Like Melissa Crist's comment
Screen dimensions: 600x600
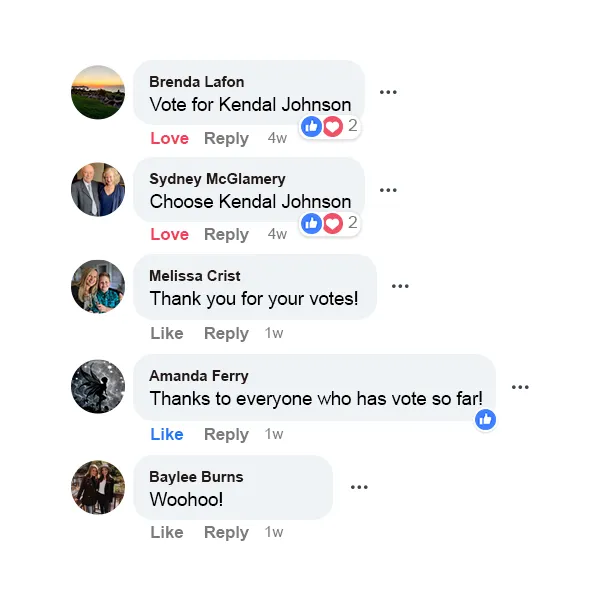click(167, 333)
